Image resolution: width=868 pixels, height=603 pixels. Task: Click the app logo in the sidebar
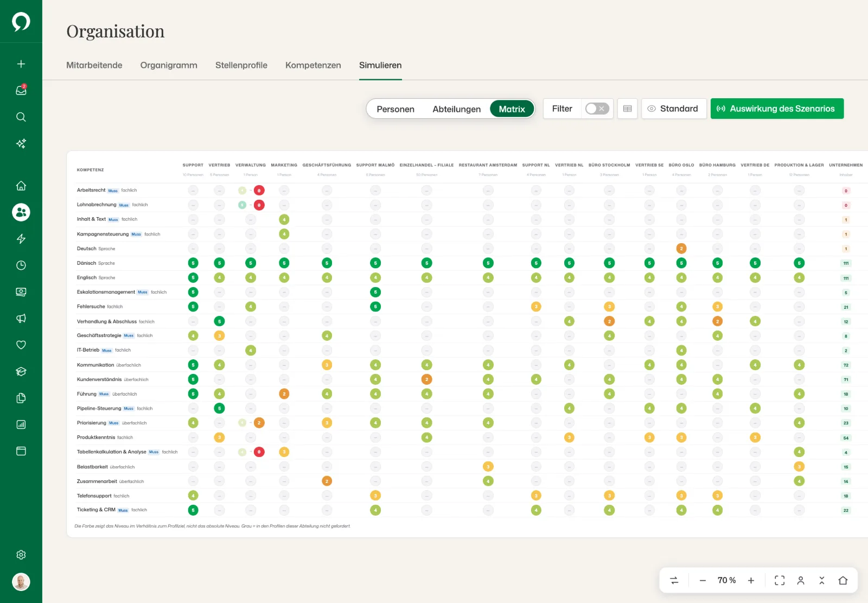tap(21, 22)
